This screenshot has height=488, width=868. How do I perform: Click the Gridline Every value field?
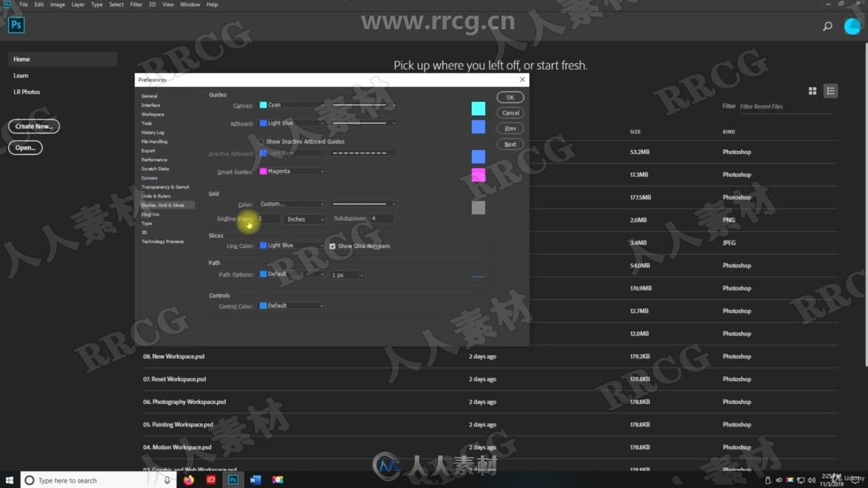(269, 219)
